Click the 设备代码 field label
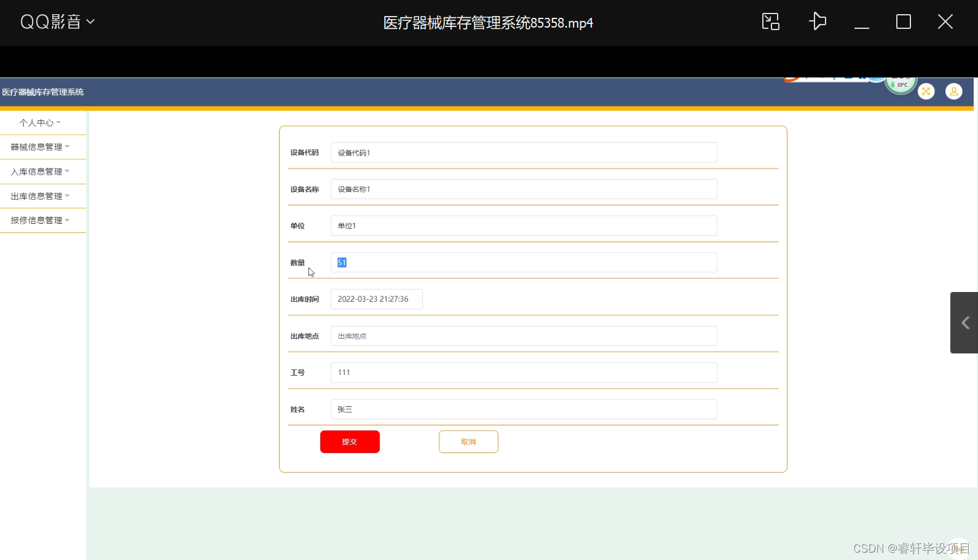 (305, 152)
